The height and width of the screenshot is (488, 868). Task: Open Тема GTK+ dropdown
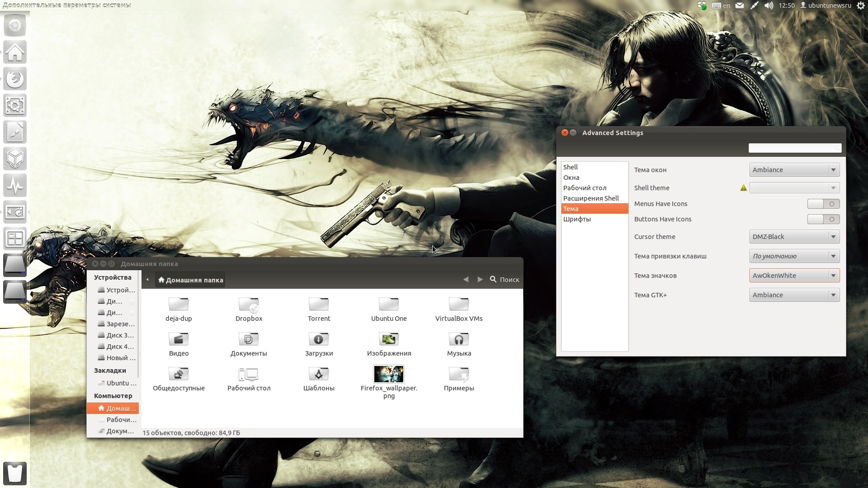(x=794, y=295)
